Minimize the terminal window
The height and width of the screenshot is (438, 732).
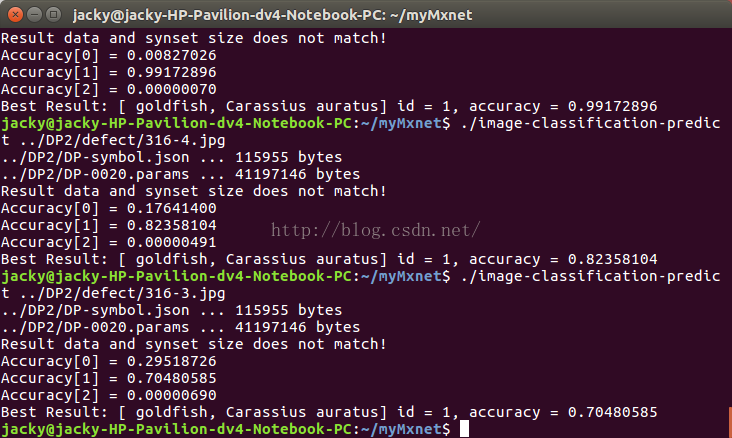[35, 15]
